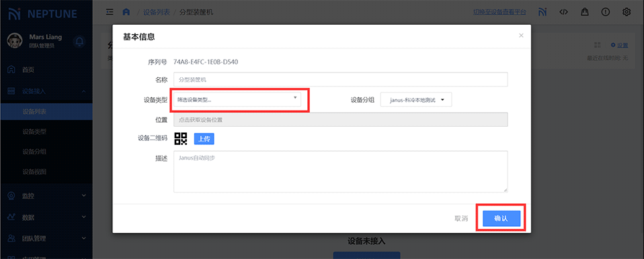
Task: Go to home via breadcrumb home icon
Action: (126, 12)
